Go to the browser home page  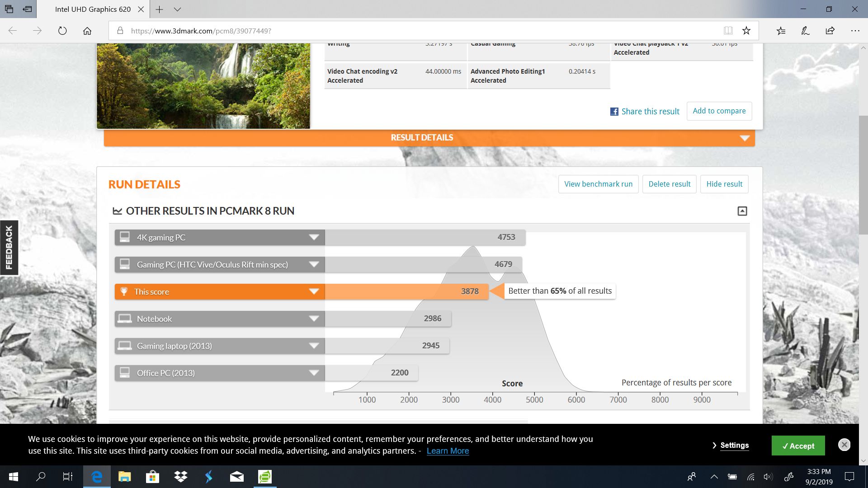(87, 31)
